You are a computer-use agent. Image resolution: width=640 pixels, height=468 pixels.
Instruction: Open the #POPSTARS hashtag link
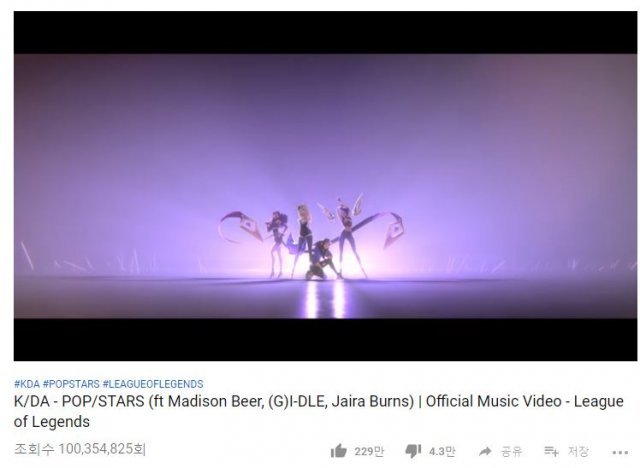click(x=71, y=384)
